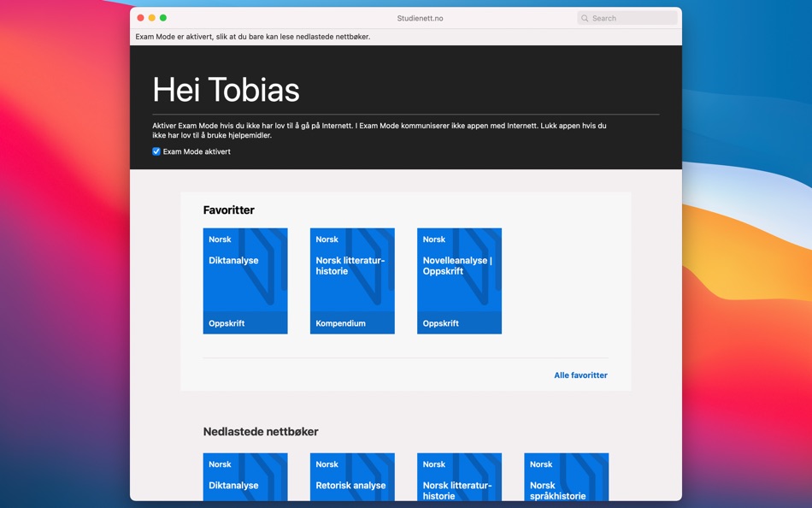Click the Aktiver Exam Mode instruction paragraph
The width and height of the screenshot is (812, 508).
pos(379,130)
